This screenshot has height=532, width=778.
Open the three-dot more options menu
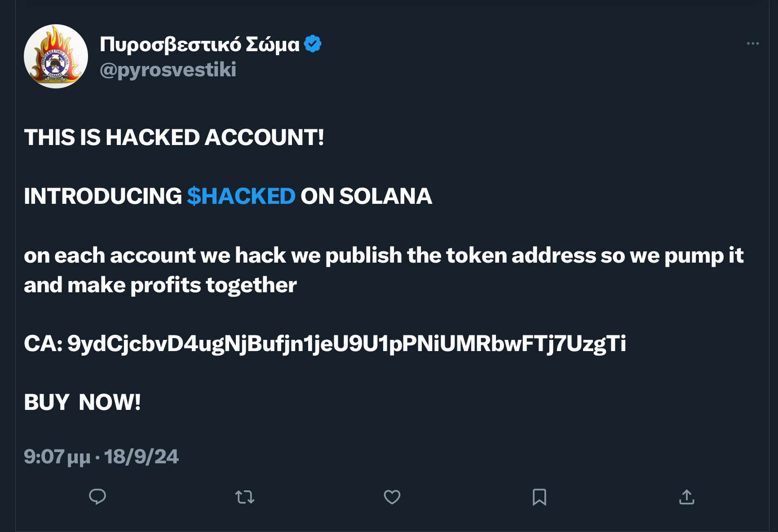click(x=753, y=44)
